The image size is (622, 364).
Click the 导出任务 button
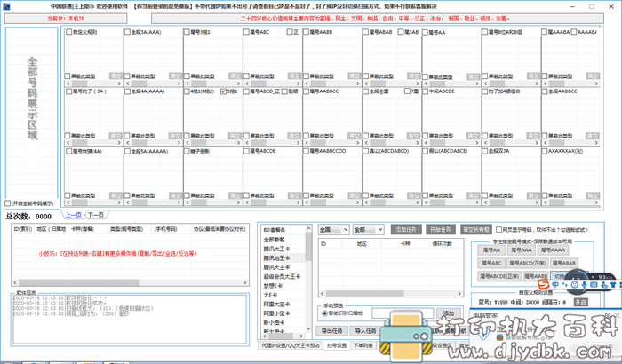coord(331,330)
